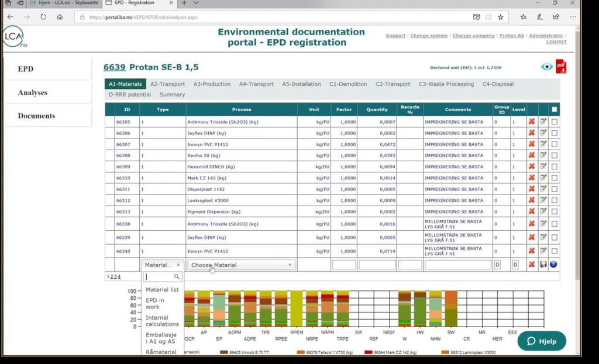Open browser settings and more menu

pyautogui.click(x=573, y=17)
